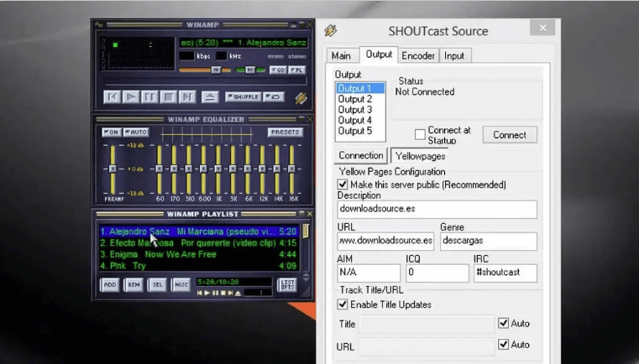Screen dimensions: 639x364
Task: Open the Yellowpages sub-tab
Action: click(x=420, y=156)
